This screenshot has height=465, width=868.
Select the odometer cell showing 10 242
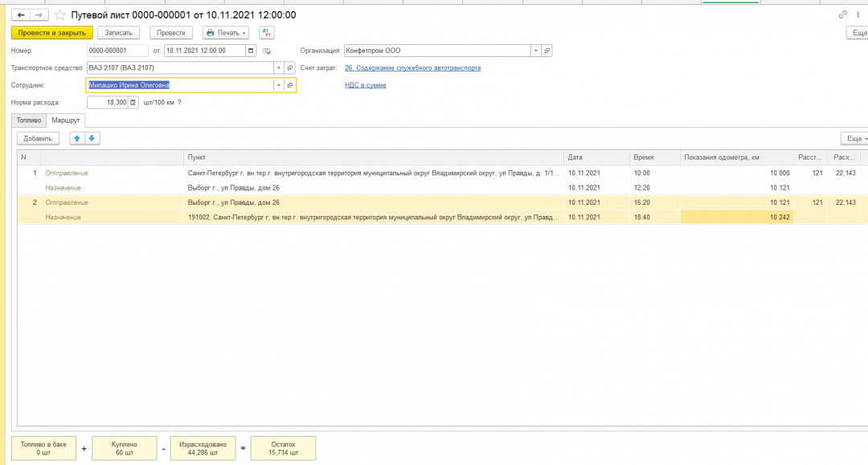[737, 218]
